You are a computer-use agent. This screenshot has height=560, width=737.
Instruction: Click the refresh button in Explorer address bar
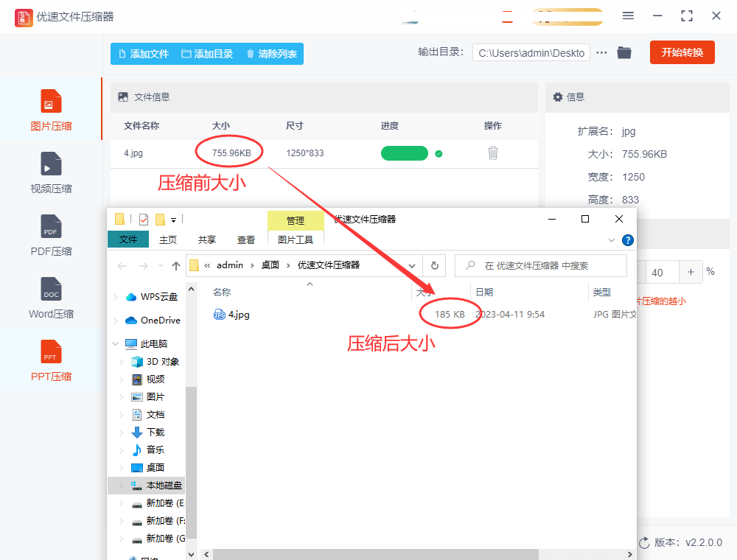tap(435, 266)
